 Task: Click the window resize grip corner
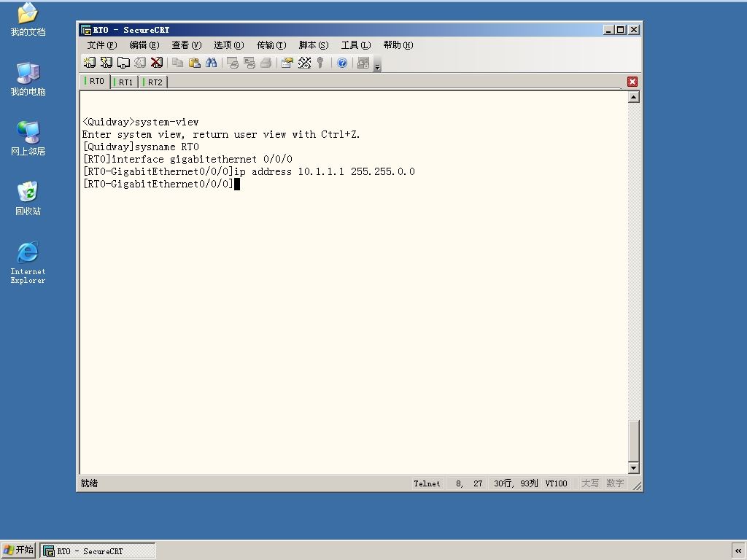point(636,485)
